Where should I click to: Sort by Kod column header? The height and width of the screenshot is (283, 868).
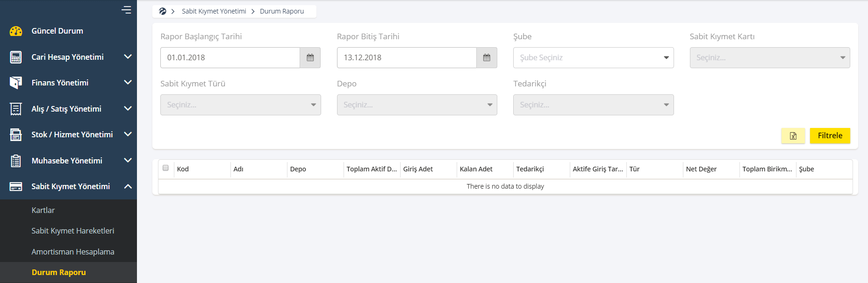(x=202, y=169)
